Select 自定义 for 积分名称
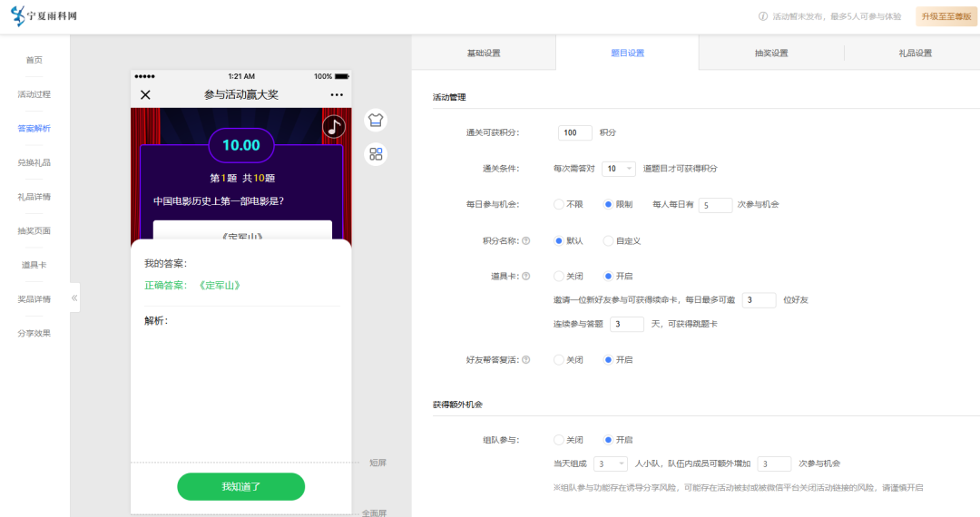 coord(622,241)
